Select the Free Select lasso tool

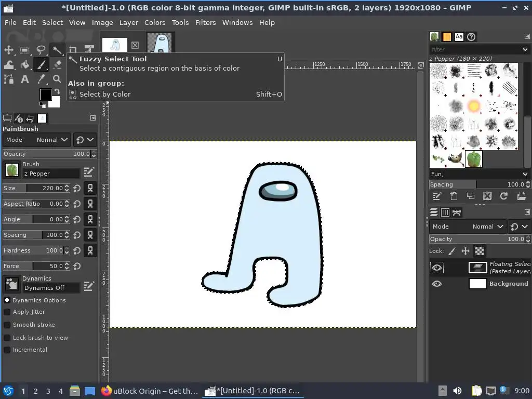[41, 50]
